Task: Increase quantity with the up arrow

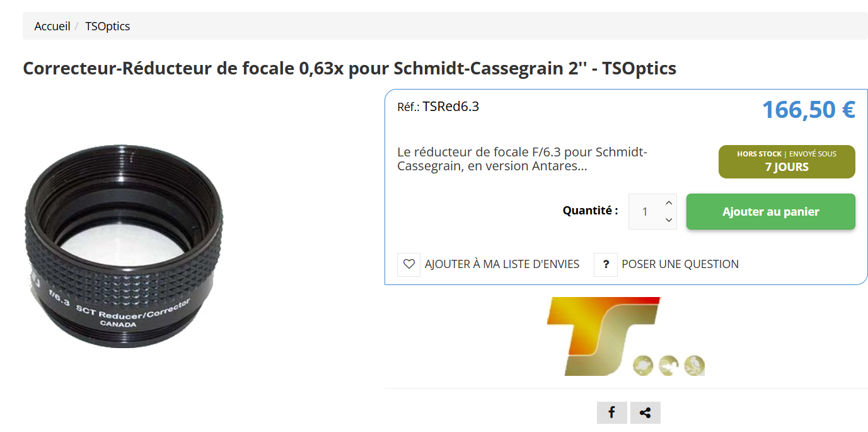Action: tap(669, 203)
